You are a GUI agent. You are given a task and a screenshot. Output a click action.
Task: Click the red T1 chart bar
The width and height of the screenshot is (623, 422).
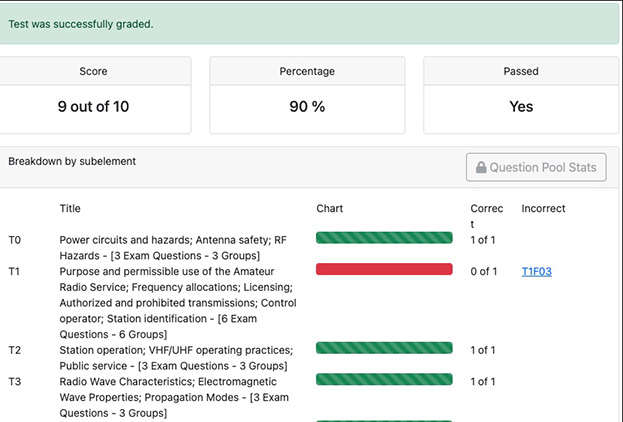tap(384, 269)
